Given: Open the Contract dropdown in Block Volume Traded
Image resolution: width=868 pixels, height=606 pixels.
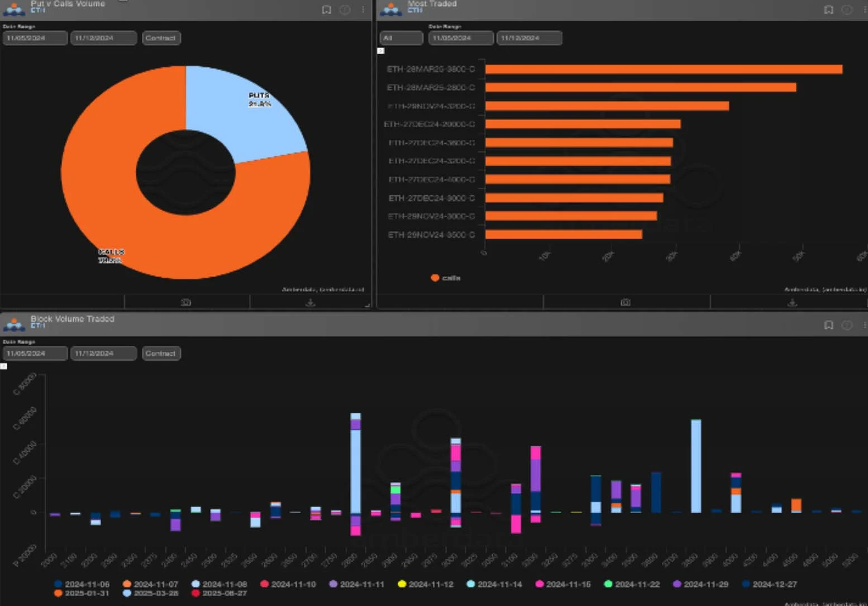Looking at the screenshot, I should (161, 354).
